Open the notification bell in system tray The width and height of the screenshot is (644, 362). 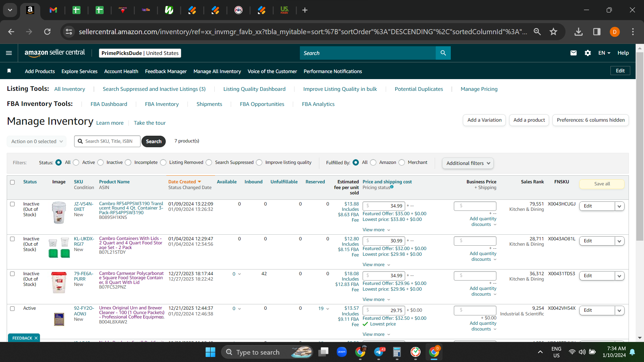point(633,352)
